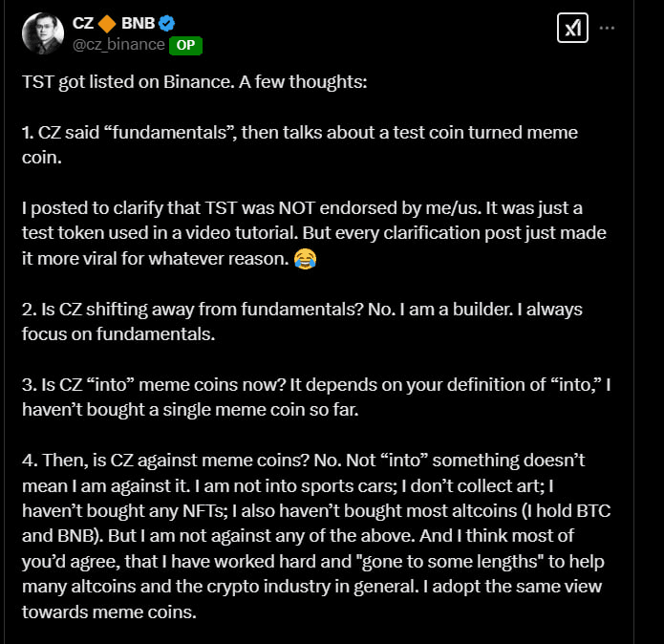664x644 pixels.
Task: Click 'towards meme coins.' closing line
Action: [109, 612]
